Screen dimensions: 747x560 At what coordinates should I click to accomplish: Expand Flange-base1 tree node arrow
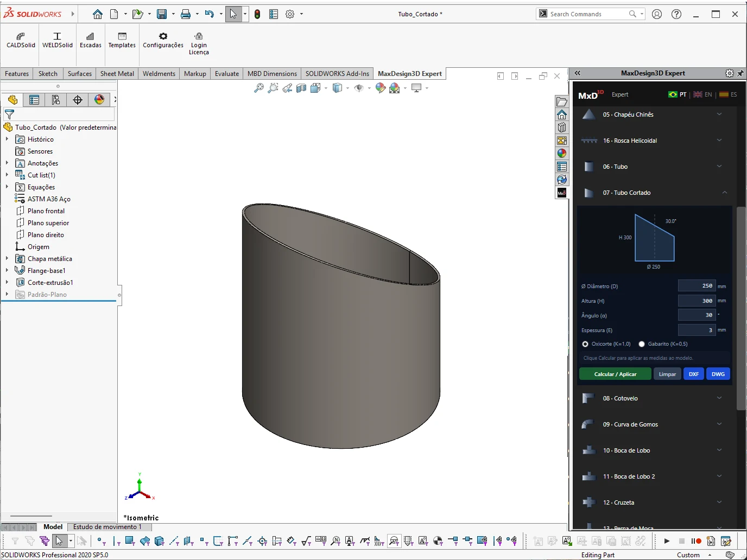point(7,271)
